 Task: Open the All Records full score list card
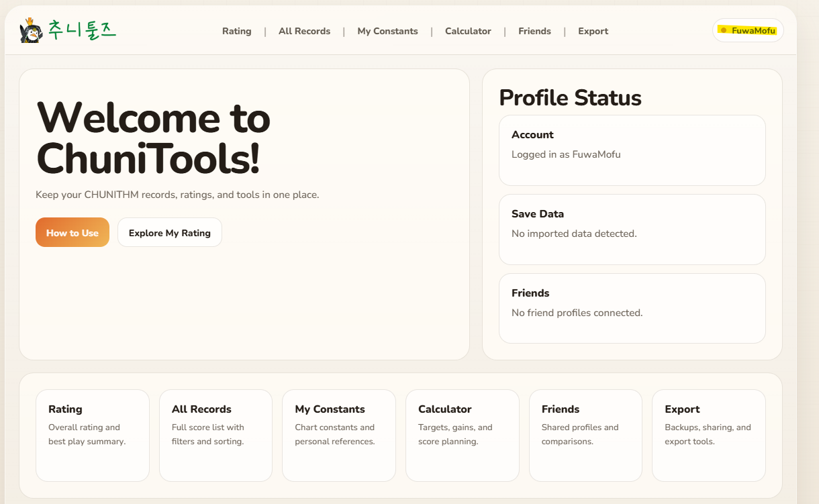click(x=215, y=435)
